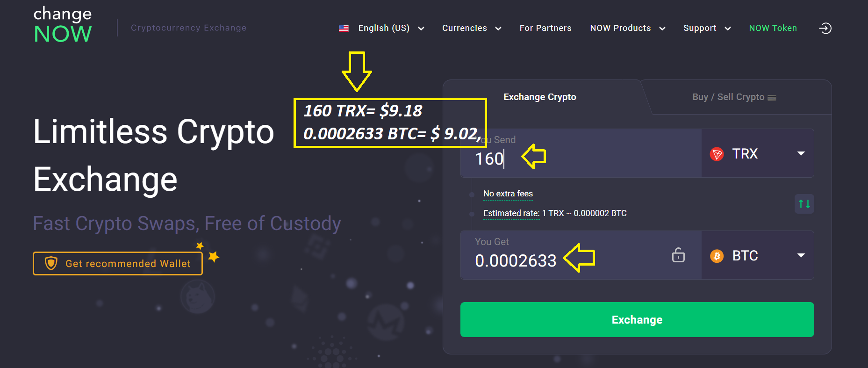The height and width of the screenshot is (368, 868).
Task: Click the card icon beside Buy / Sell Crypto
Action: coord(772,98)
